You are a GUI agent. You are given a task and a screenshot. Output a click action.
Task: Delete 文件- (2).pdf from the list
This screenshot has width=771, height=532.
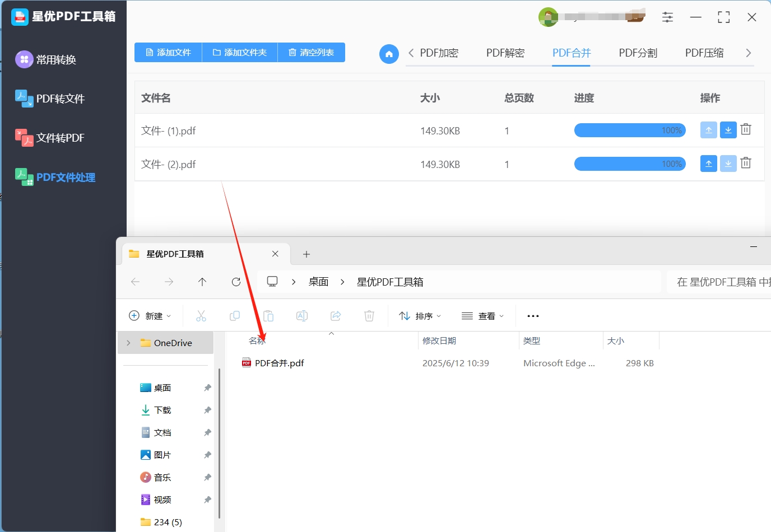[746, 163]
